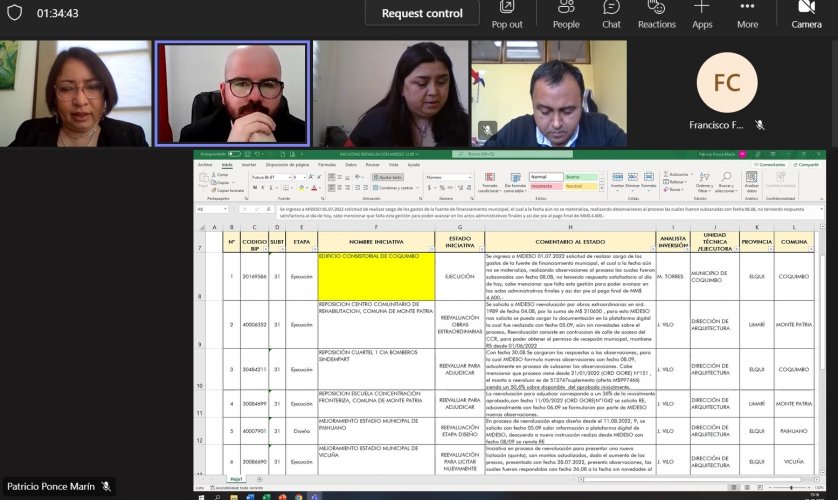Click the Request control button
Screen dimensions: 838x500
coord(422,14)
